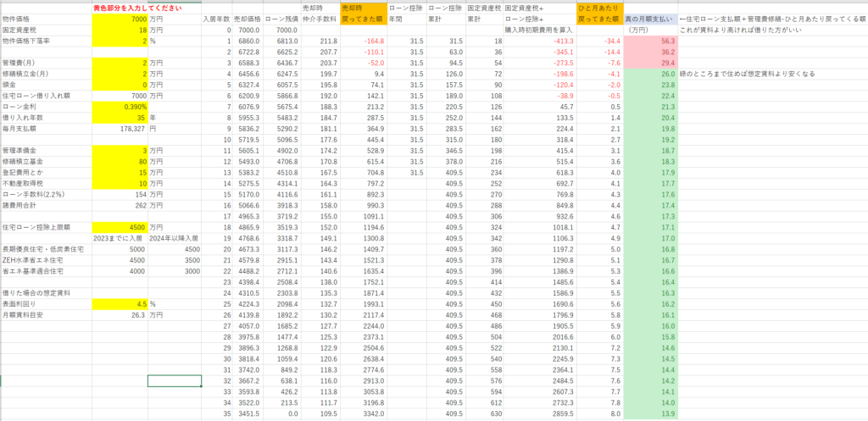This screenshot has height=421, width=868.
Task: Click the 借り入れ年数 cell with value 35
Action: coord(121,117)
